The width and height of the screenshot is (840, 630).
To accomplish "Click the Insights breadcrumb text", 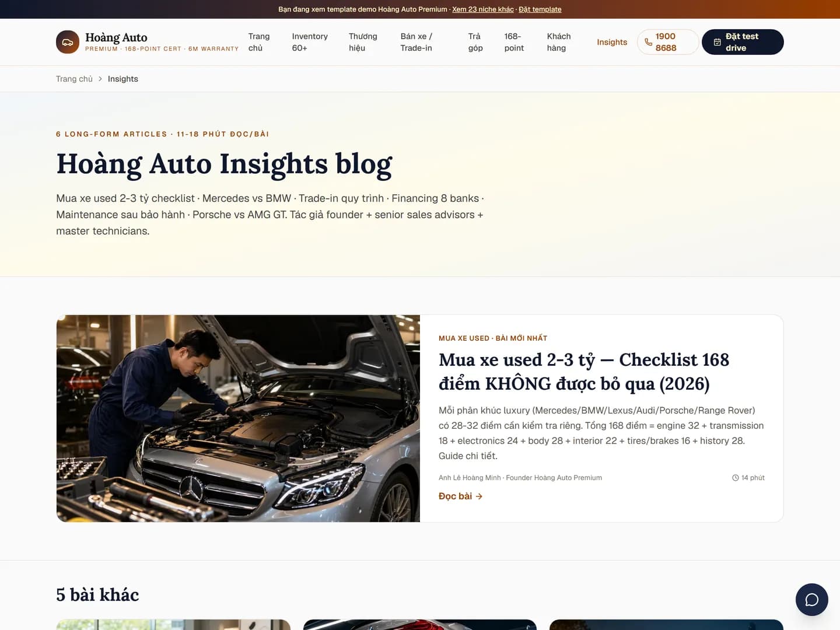I will 123,79.
